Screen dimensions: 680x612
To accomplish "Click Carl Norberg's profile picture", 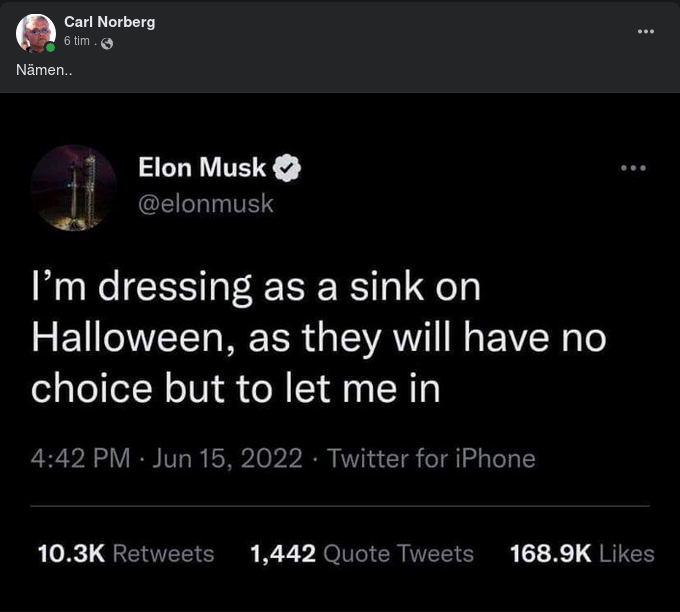I will click(x=35, y=32).
